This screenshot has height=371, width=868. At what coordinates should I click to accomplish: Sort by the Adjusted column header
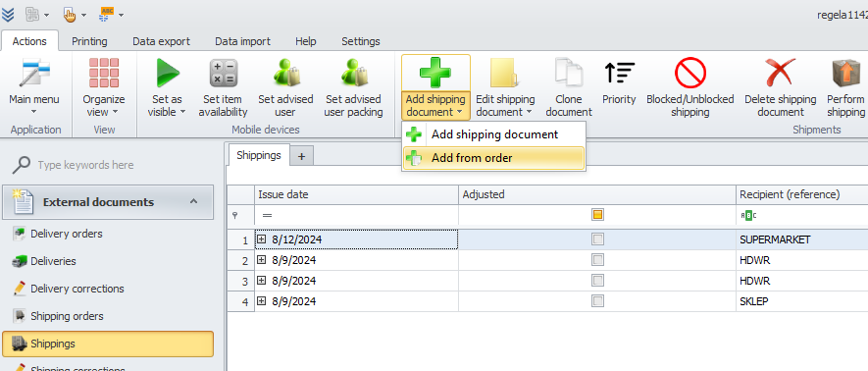pos(596,194)
